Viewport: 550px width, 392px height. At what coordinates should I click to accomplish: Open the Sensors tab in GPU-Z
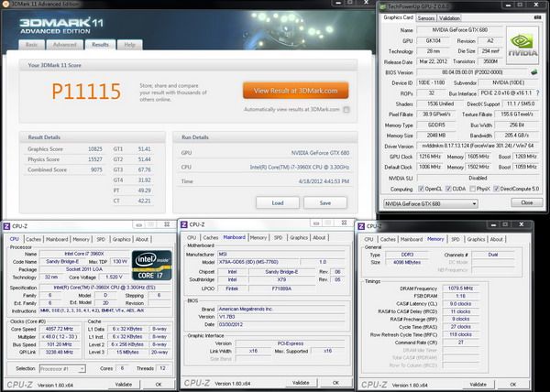(x=426, y=18)
